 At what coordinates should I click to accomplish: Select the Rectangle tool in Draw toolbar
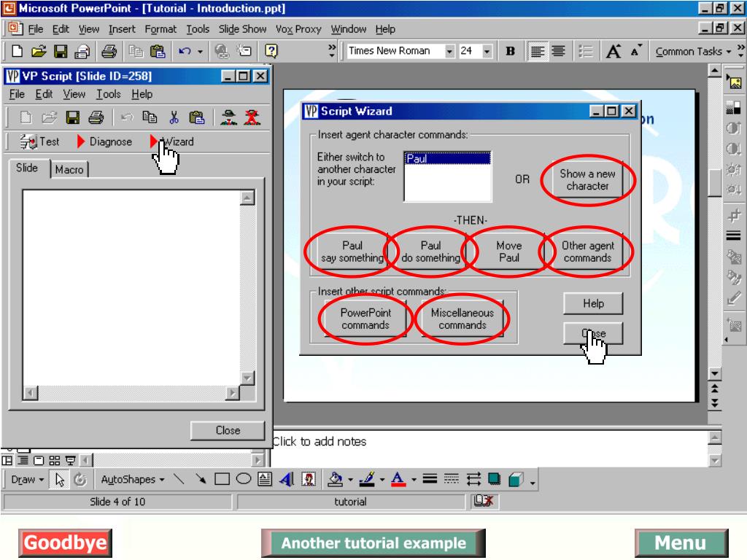click(222, 479)
